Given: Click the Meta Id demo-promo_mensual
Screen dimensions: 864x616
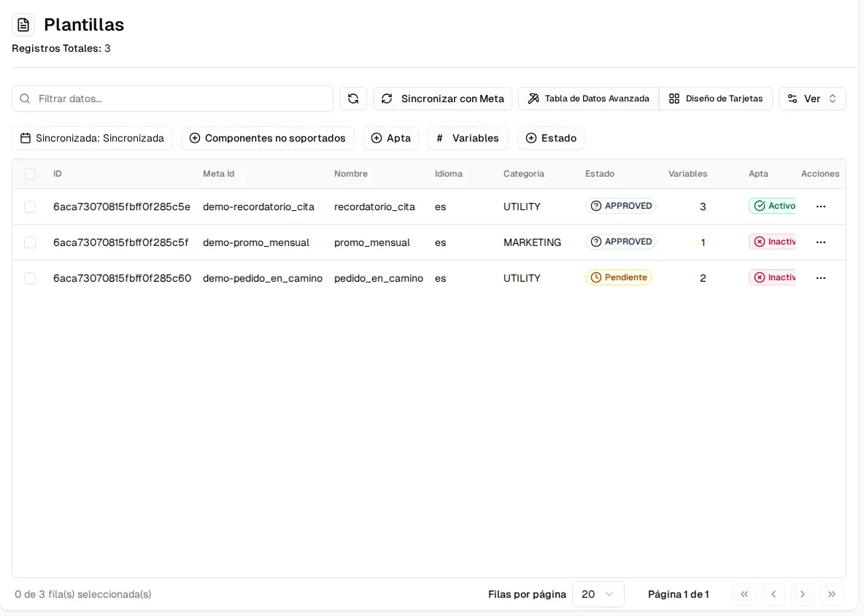Looking at the screenshot, I should (255, 242).
